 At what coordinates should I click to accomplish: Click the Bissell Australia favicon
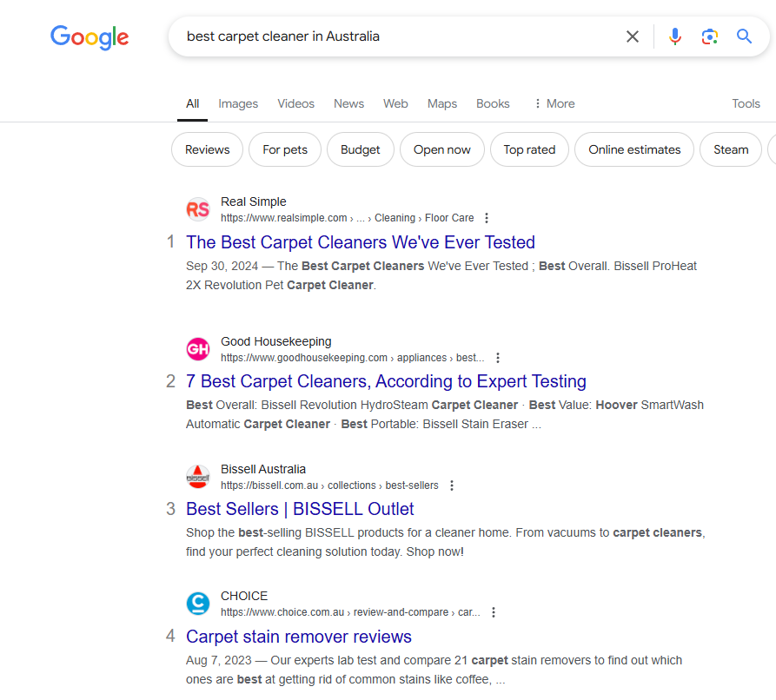click(x=198, y=477)
